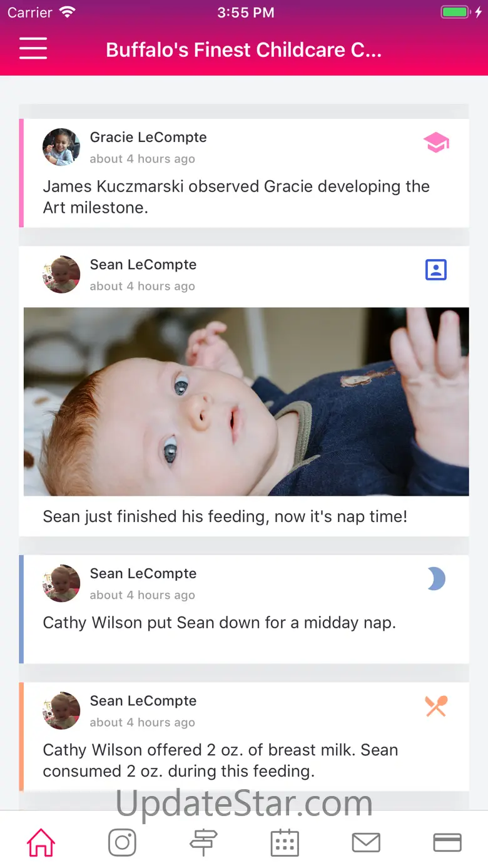This screenshot has height=868, width=488.
Task: Tap the fork and spoon feeding icon
Action: (x=436, y=706)
